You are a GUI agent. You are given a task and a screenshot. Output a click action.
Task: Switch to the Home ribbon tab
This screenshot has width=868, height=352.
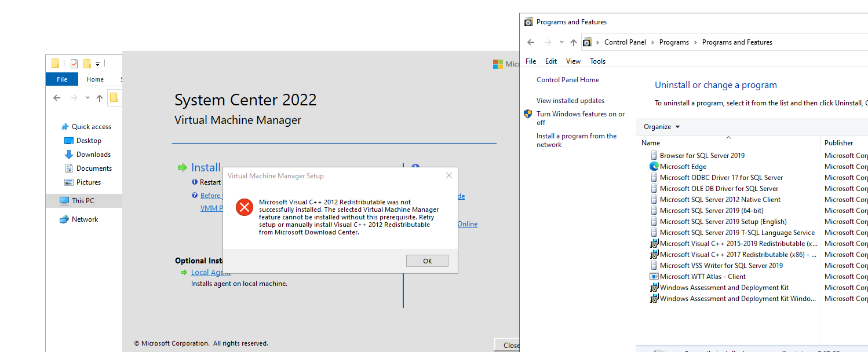94,79
